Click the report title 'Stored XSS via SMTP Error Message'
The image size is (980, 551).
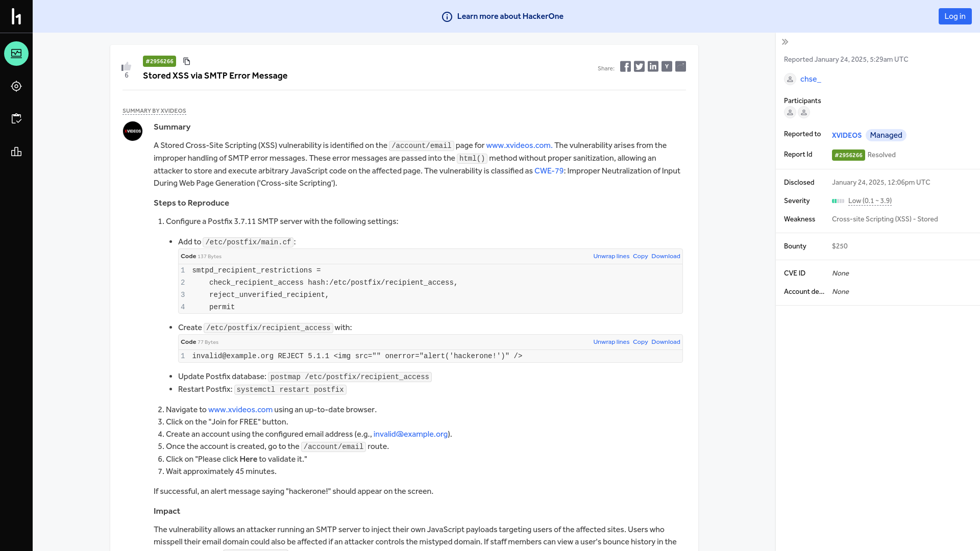(x=215, y=76)
